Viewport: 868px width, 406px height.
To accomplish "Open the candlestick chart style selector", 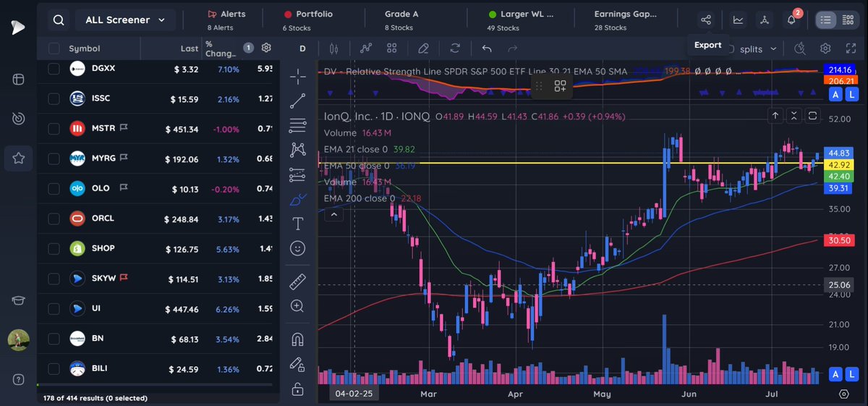I will [333, 48].
